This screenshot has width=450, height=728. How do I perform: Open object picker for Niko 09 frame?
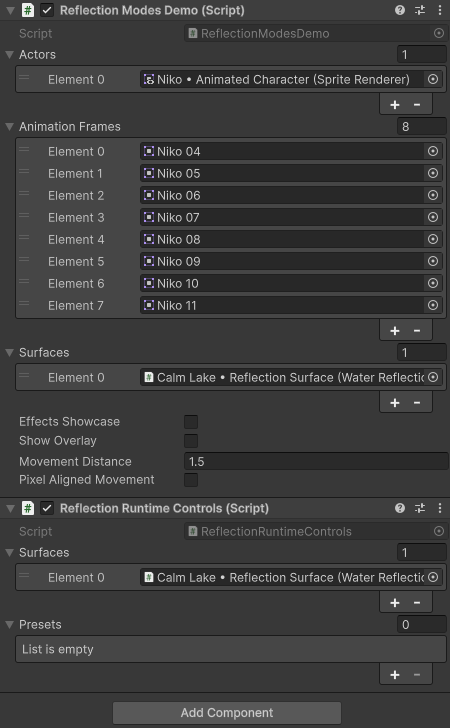pos(433,261)
